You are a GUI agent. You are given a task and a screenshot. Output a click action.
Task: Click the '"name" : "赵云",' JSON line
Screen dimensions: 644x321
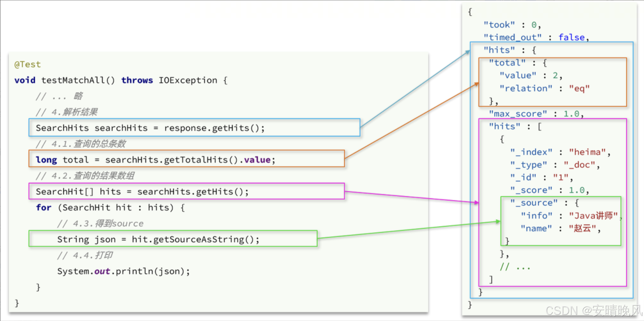pos(561,228)
